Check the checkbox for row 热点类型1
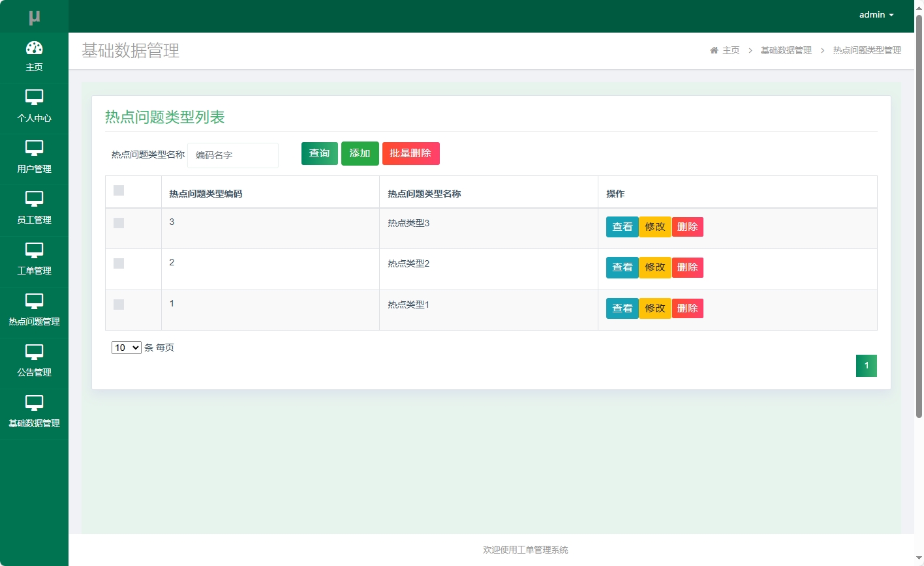Image resolution: width=924 pixels, height=566 pixels. [x=118, y=305]
